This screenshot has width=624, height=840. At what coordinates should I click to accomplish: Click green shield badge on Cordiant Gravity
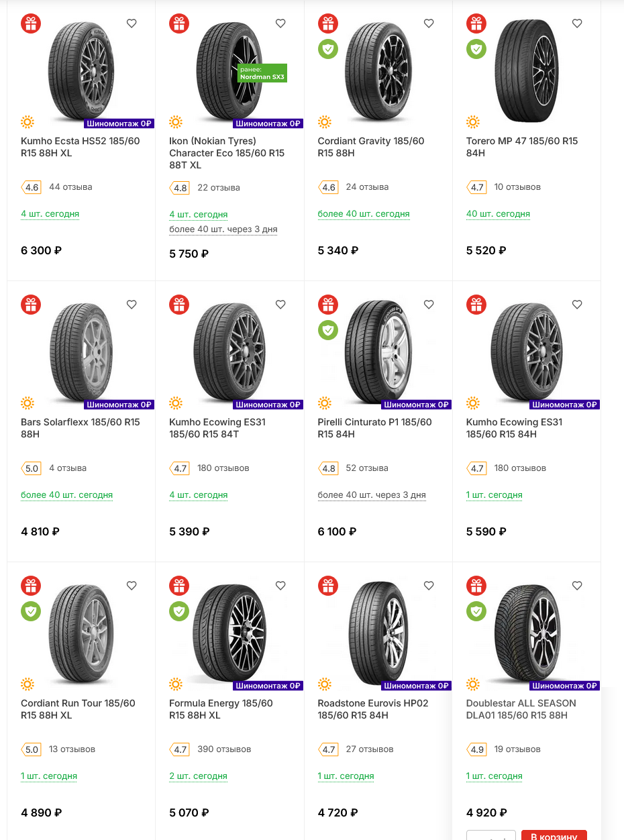pyautogui.click(x=327, y=49)
